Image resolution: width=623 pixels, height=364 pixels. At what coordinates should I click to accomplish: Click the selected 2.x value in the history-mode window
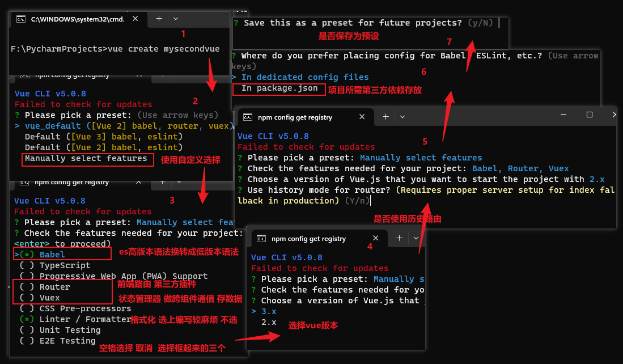coord(597,179)
